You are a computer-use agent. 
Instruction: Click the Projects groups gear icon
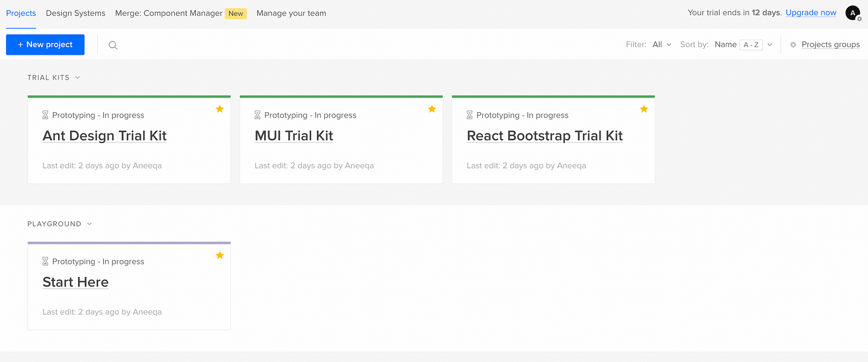click(x=793, y=44)
